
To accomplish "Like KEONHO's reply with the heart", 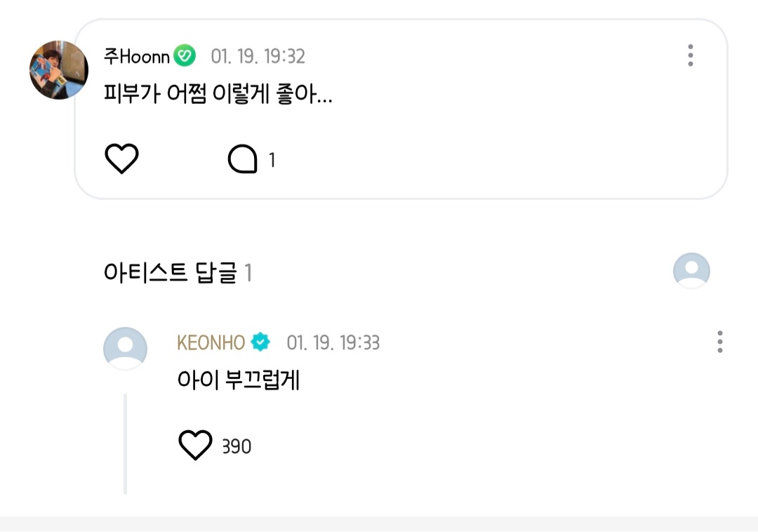I will tap(195, 446).
